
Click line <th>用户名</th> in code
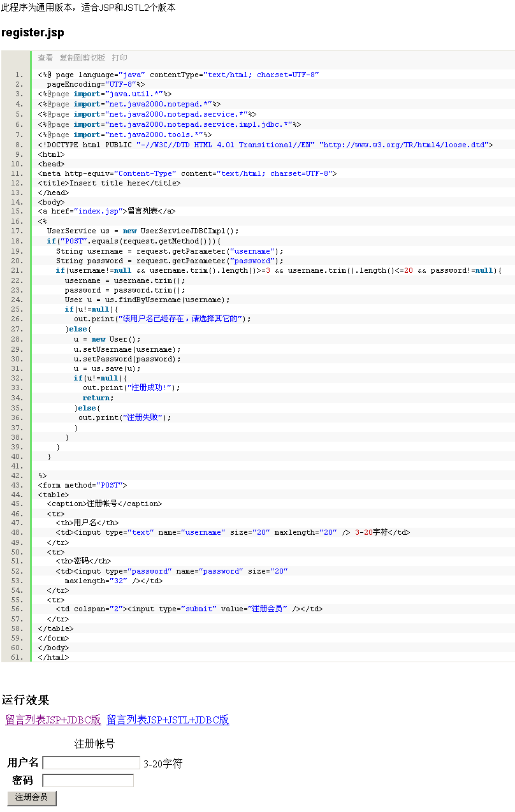pos(87,523)
